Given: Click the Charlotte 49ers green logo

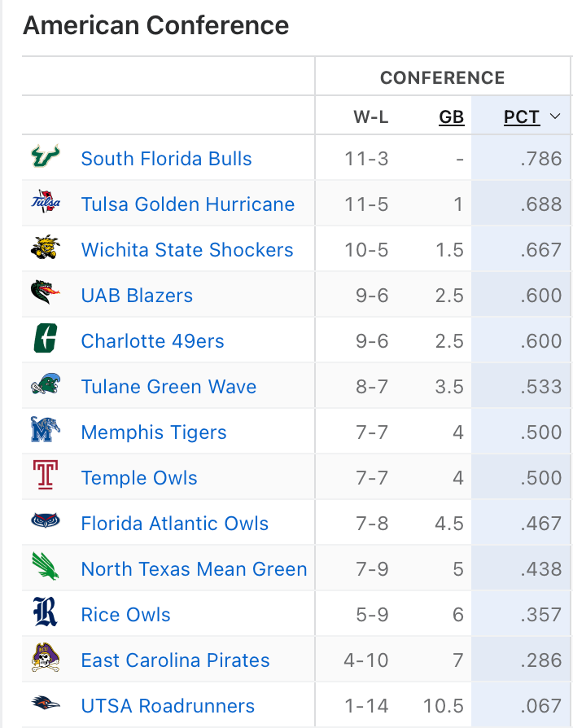Looking at the screenshot, I should click(x=45, y=340).
